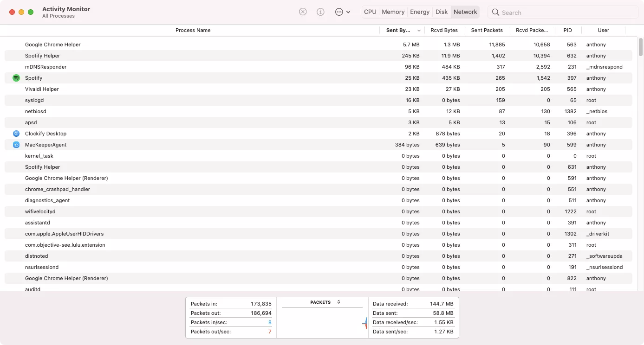
Task: Click the stop process icon in toolbar
Action: tap(303, 12)
